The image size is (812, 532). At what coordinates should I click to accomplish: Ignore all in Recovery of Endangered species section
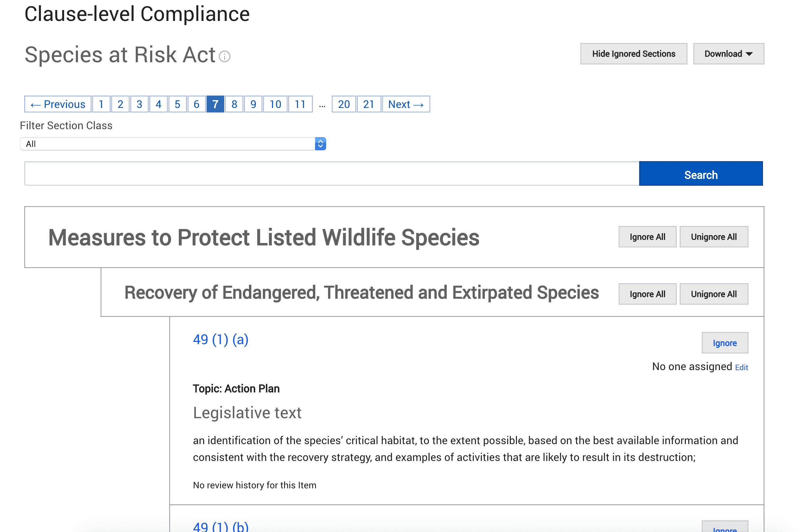647,294
